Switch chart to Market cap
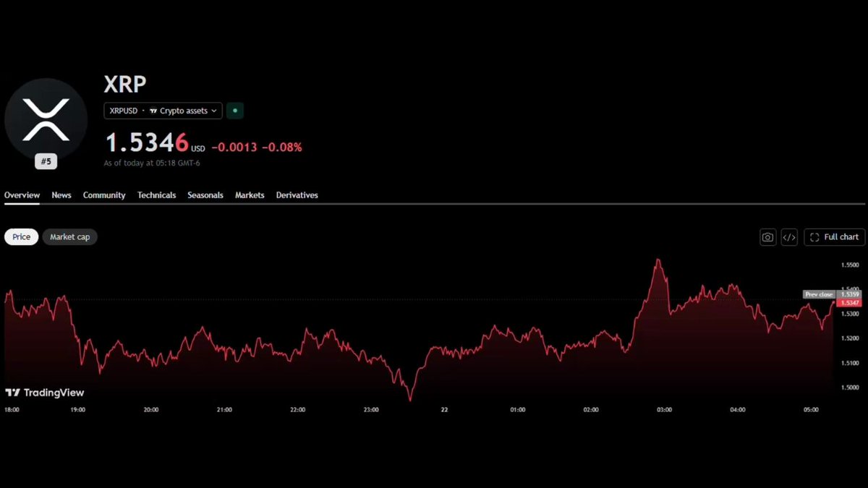868x488 pixels. click(69, 236)
